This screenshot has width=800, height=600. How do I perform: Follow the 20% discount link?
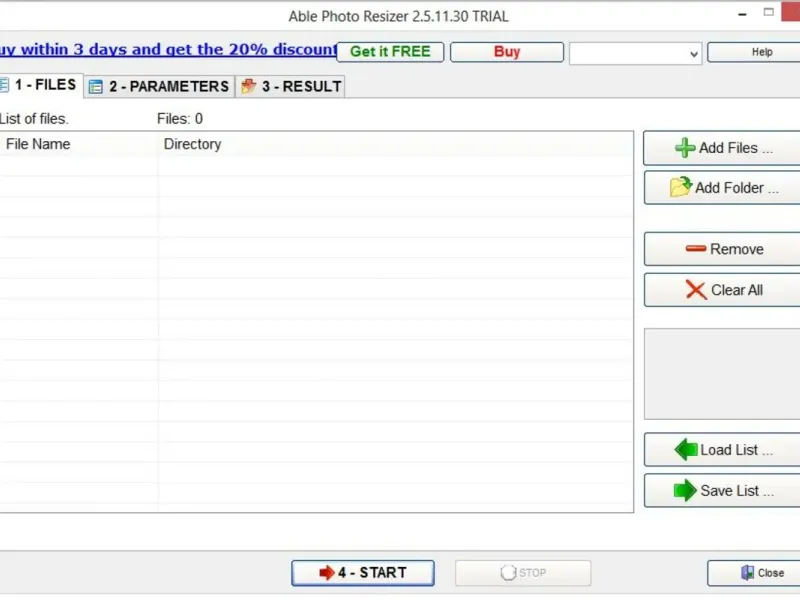coord(168,49)
